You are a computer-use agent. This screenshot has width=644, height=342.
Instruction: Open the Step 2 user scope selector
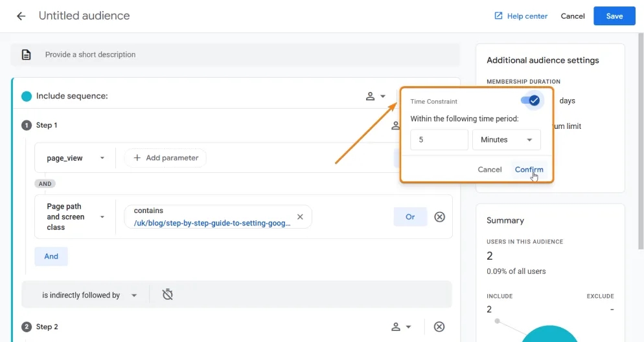click(401, 327)
